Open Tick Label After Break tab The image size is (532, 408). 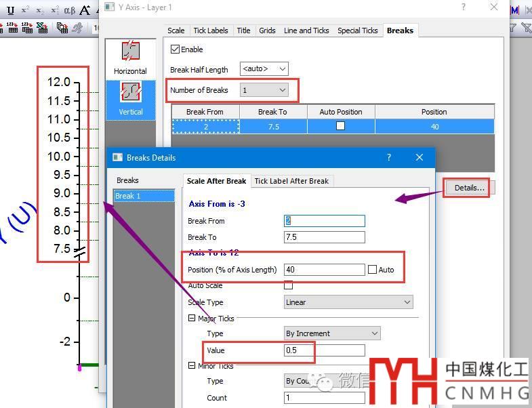(291, 181)
